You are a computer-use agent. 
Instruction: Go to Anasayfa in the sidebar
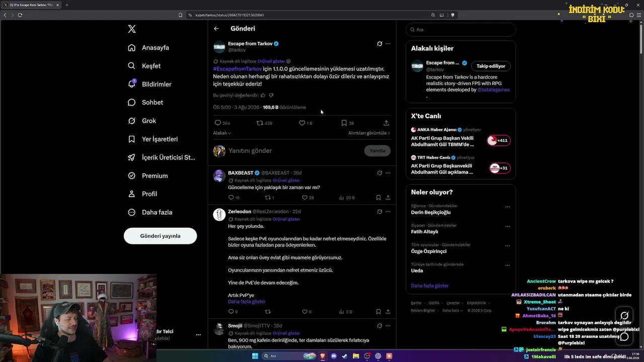pyautogui.click(x=148, y=48)
